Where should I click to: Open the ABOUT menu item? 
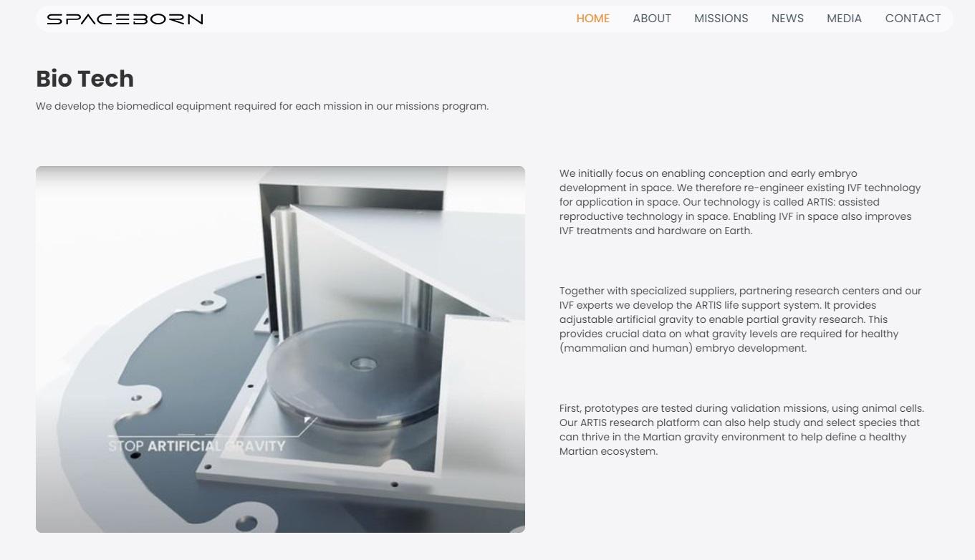pyautogui.click(x=651, y=19)
